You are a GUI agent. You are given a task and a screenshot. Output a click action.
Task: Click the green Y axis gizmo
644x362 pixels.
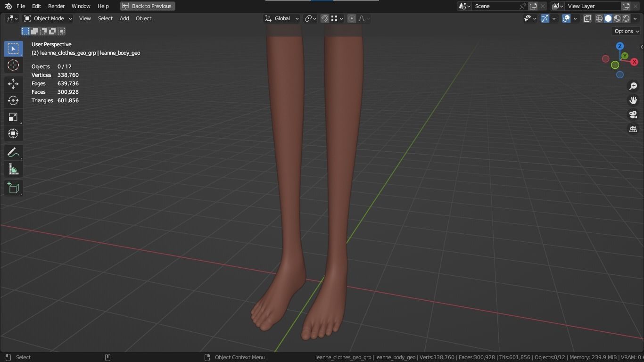pos(625,56)
